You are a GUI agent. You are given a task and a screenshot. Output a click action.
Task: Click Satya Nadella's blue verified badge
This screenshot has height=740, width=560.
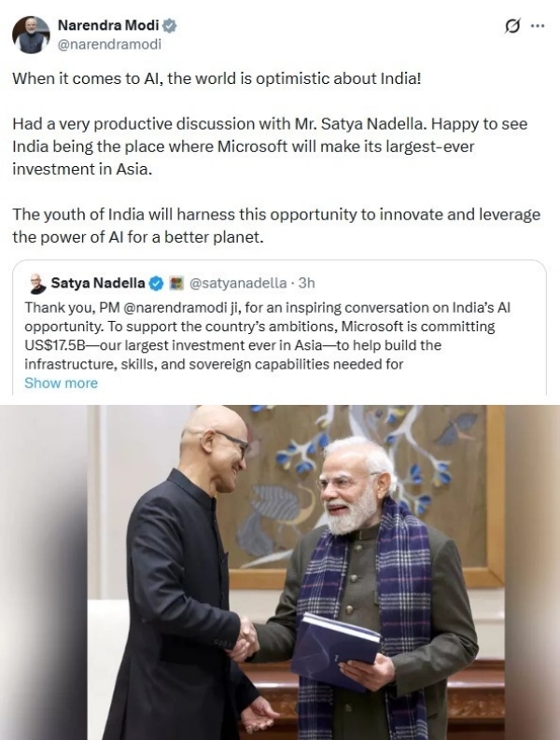156,283
